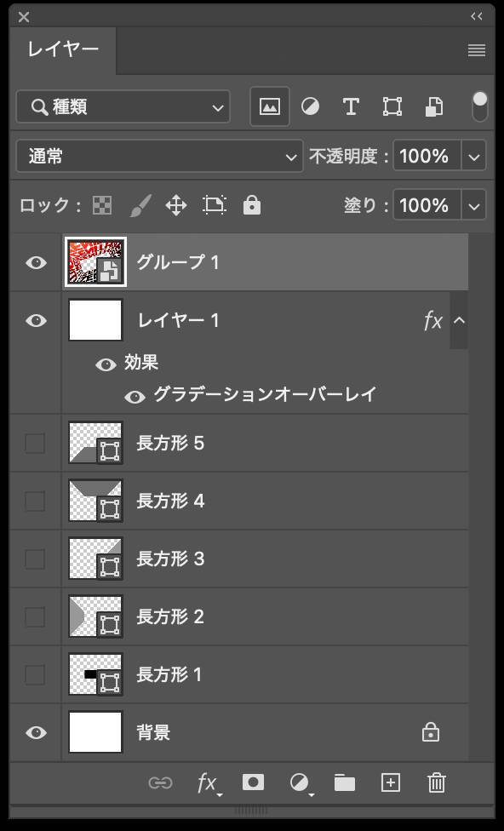Select the レイヤー tab
This screenshot has width=504, height=831.
tap(63, 49)
